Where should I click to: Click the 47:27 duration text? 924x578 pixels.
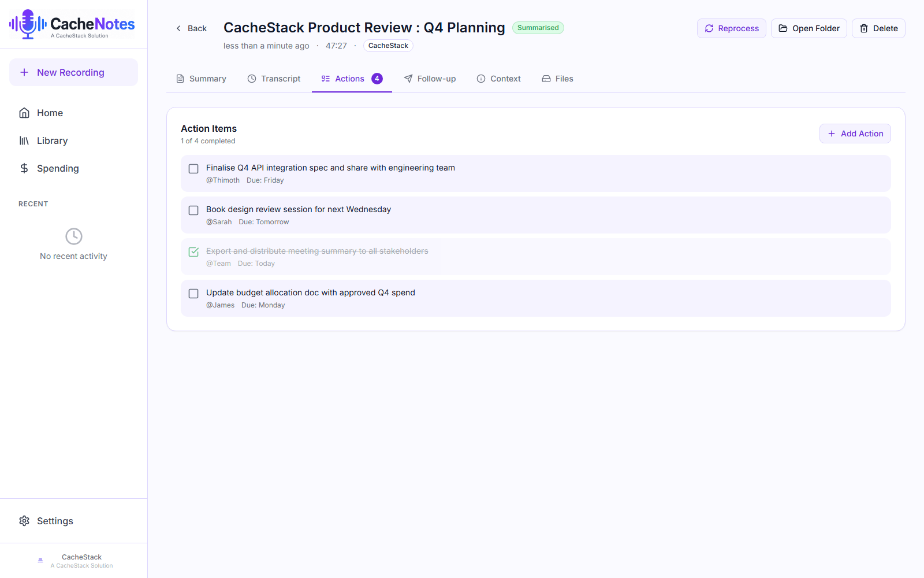pyautogui.click(x=336, y=46)
